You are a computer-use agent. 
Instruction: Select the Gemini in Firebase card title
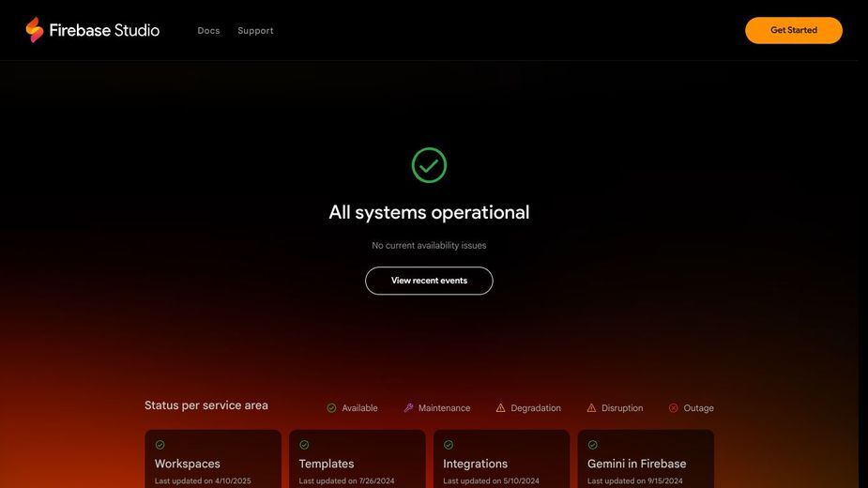pyautogui.click(x=636, y=464)
